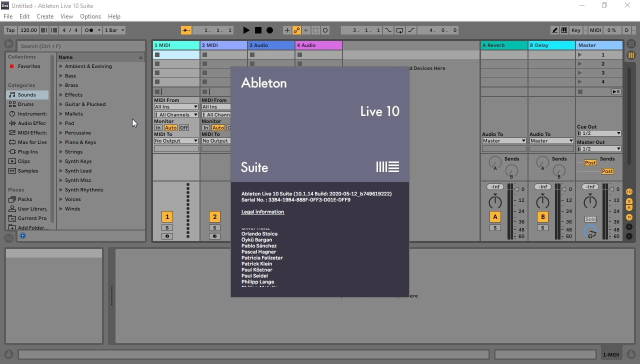This screenshot has height=364, width=640.
Task: Arm track 1 for recording
Action: 167,236
